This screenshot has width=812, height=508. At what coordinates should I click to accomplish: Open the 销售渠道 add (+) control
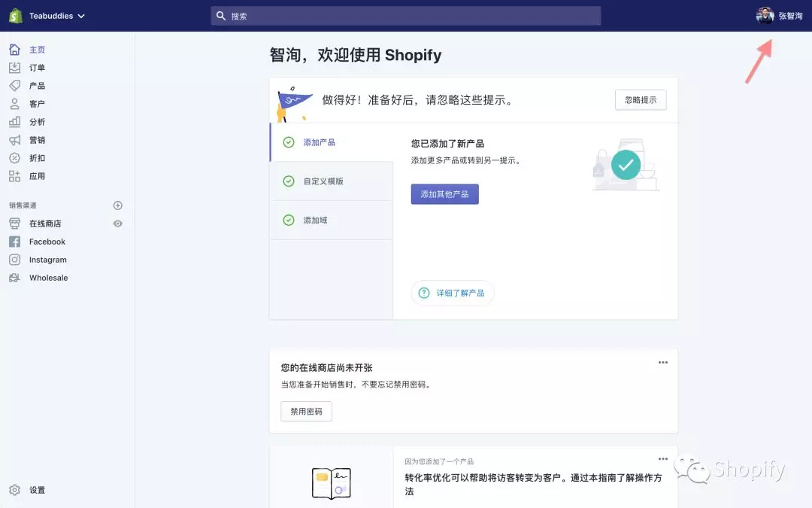[117, 205]
